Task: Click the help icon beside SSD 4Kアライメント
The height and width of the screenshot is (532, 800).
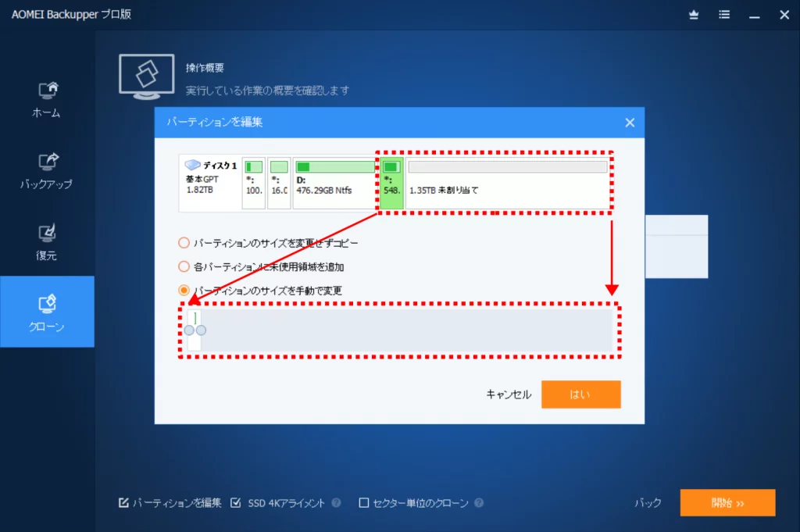Action: tap(336, 503)
